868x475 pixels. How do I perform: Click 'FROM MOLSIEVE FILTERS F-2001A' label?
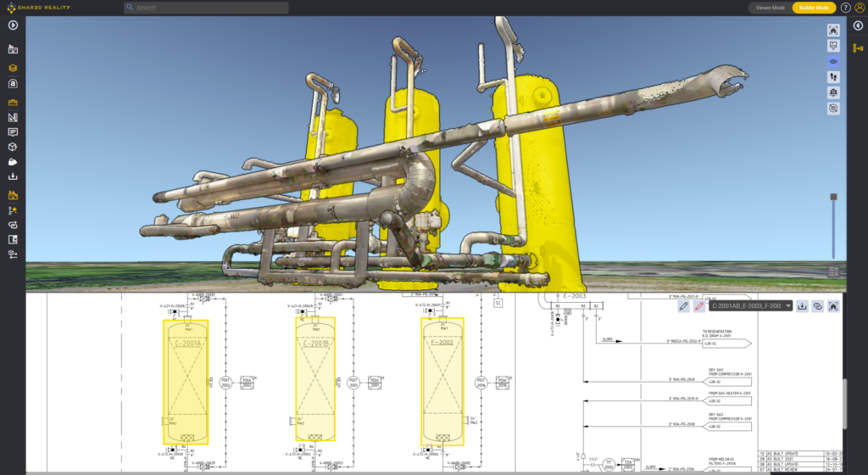721,461
